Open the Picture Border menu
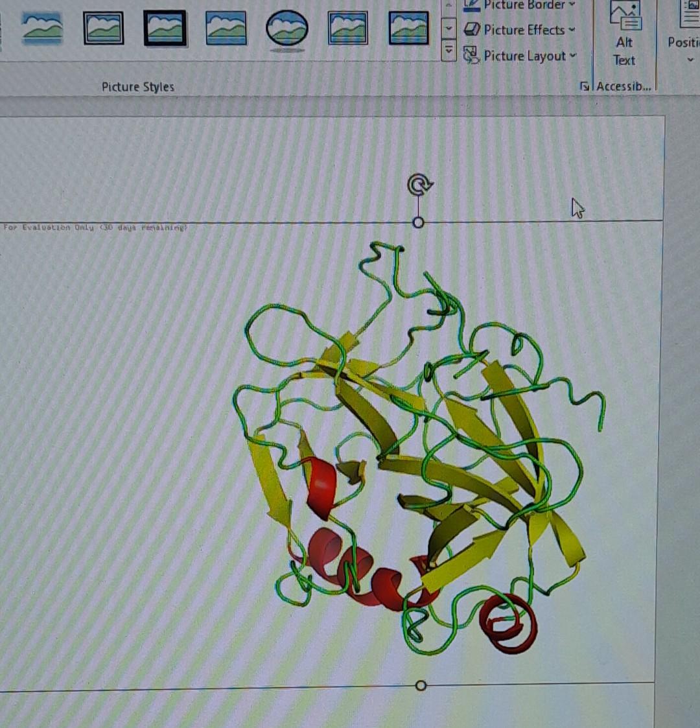 pyautogui.click(x=520, y=5)
